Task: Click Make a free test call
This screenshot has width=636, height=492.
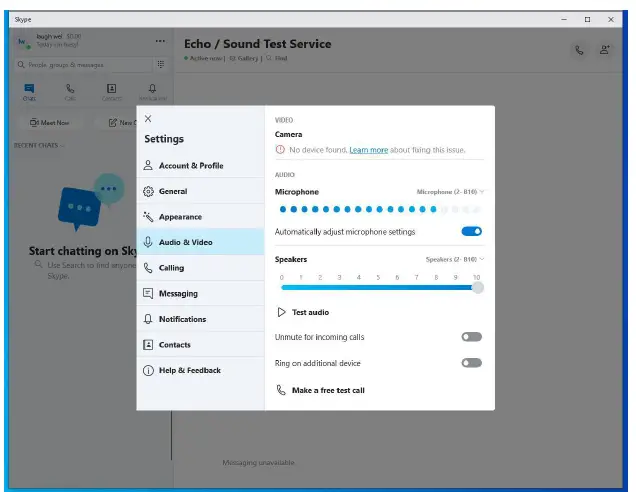Action: click(328, 390)
